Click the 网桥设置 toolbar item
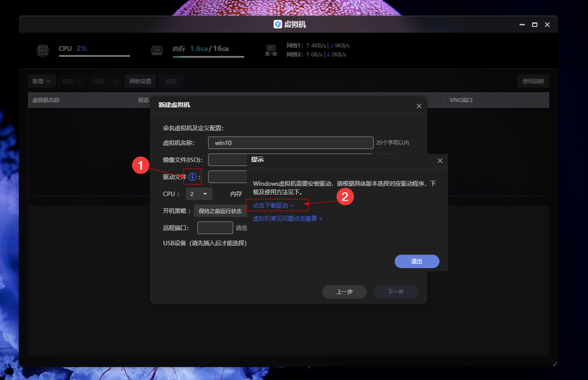This screenshot has height=380, width=588. 140,81
